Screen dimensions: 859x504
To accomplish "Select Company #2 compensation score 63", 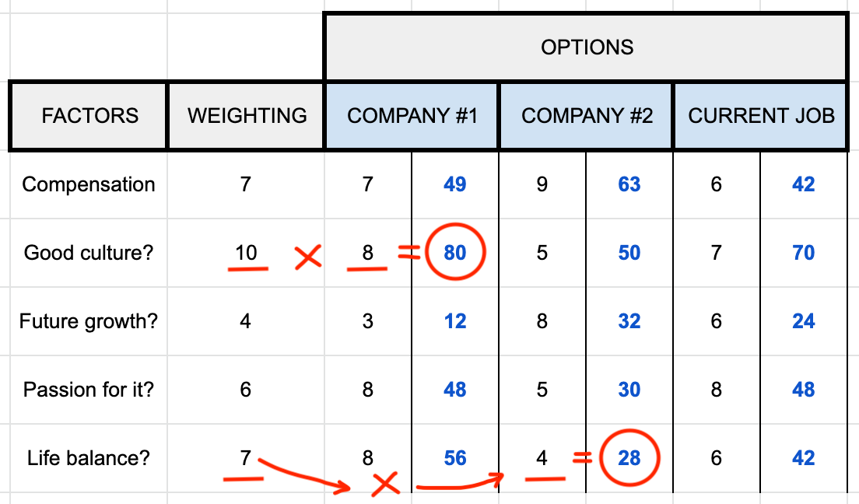I will coord(629,184).
